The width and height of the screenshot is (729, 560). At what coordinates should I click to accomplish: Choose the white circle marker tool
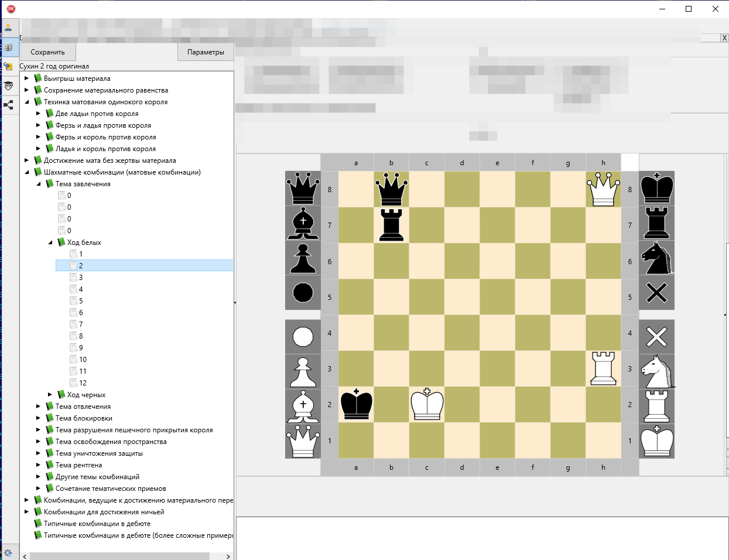click(303, 337)
